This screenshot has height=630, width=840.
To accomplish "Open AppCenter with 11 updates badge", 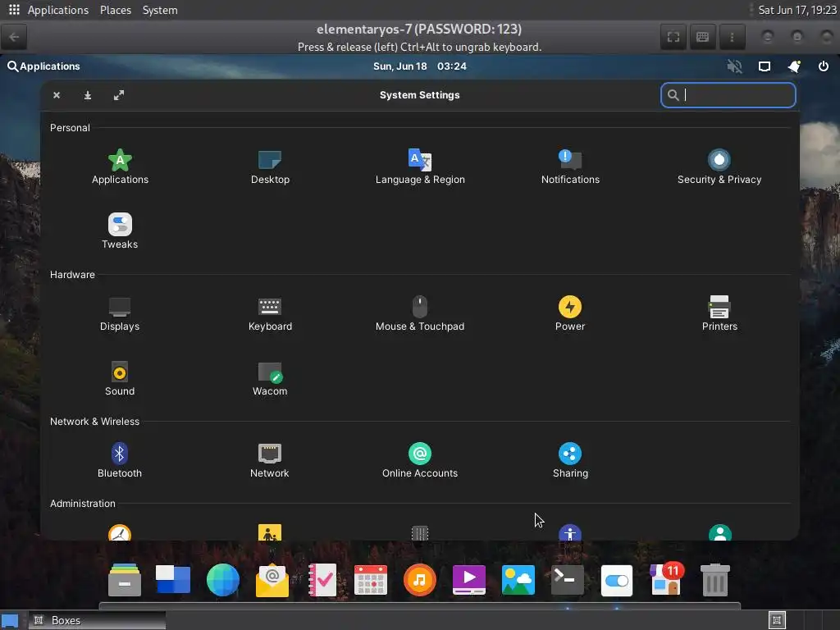I will (x=666, y=579).
